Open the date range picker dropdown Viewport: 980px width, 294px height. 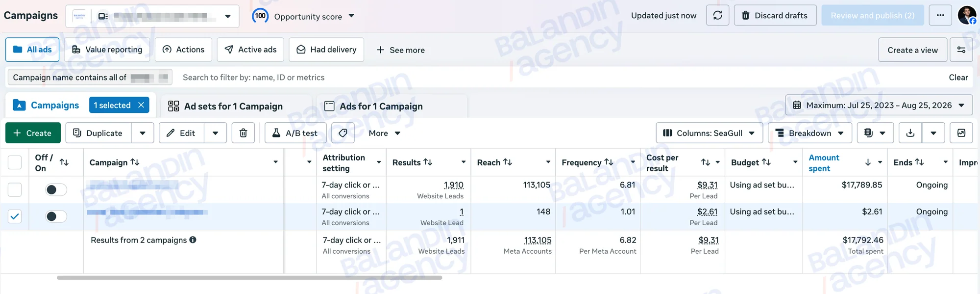879,105
